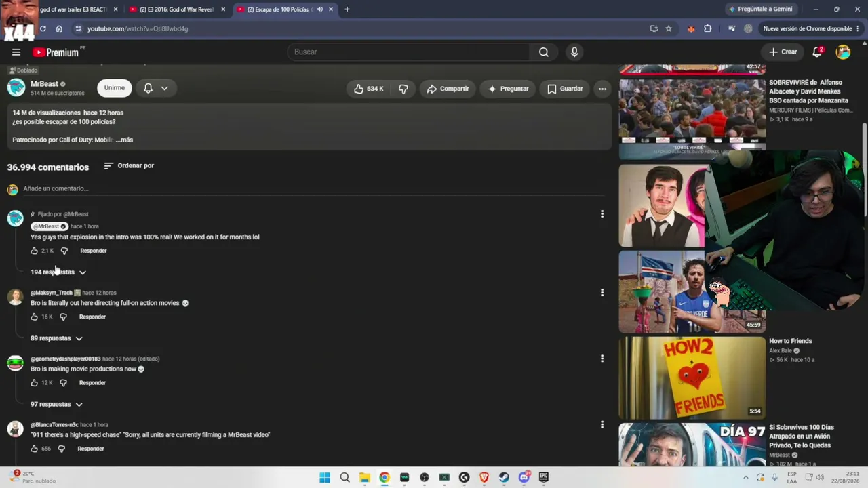Reply to the pinned MrBeast comment
Image resolution: width=868 pixels, height=488 pixels.
(94, 251)
